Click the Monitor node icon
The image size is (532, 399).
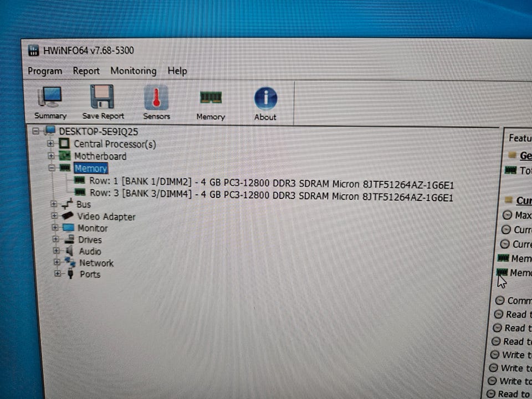point(69,228)
